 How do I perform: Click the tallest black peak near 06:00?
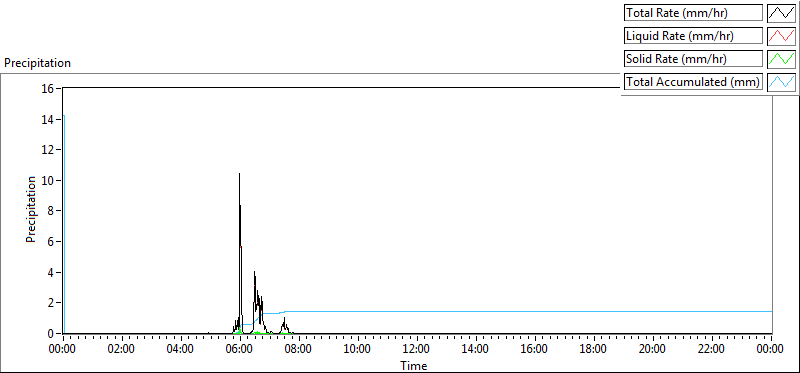[x=239, y=175]
